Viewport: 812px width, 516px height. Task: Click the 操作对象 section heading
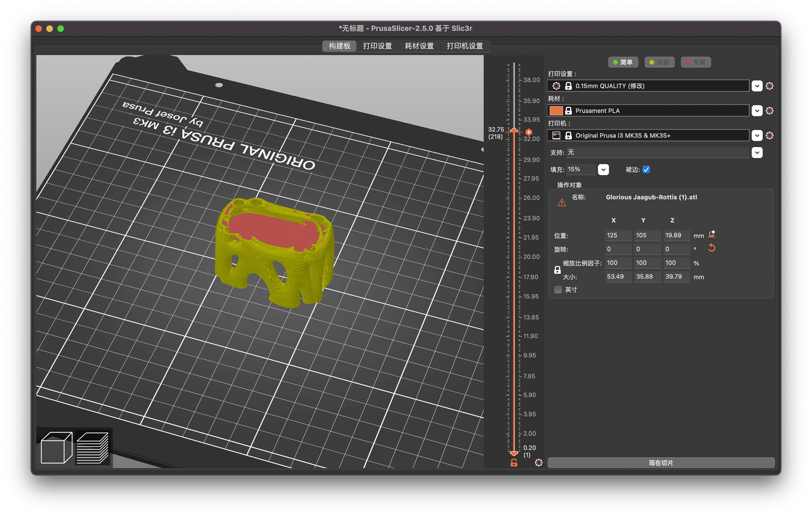pos(569,185)
